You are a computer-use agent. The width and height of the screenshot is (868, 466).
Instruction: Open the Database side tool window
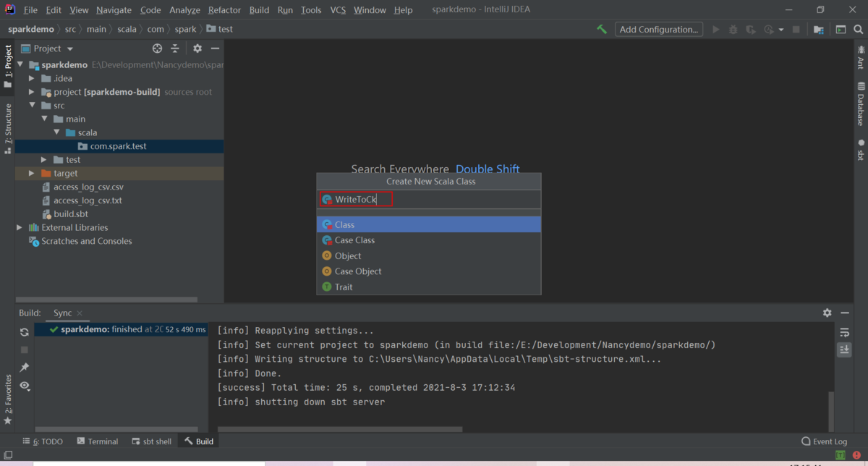click(x=860, y=104)
